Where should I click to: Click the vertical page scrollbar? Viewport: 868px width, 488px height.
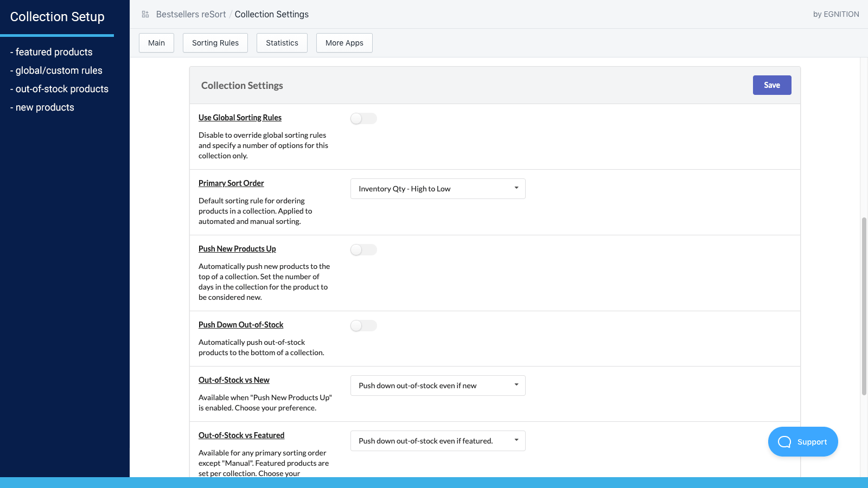(864, 306)
